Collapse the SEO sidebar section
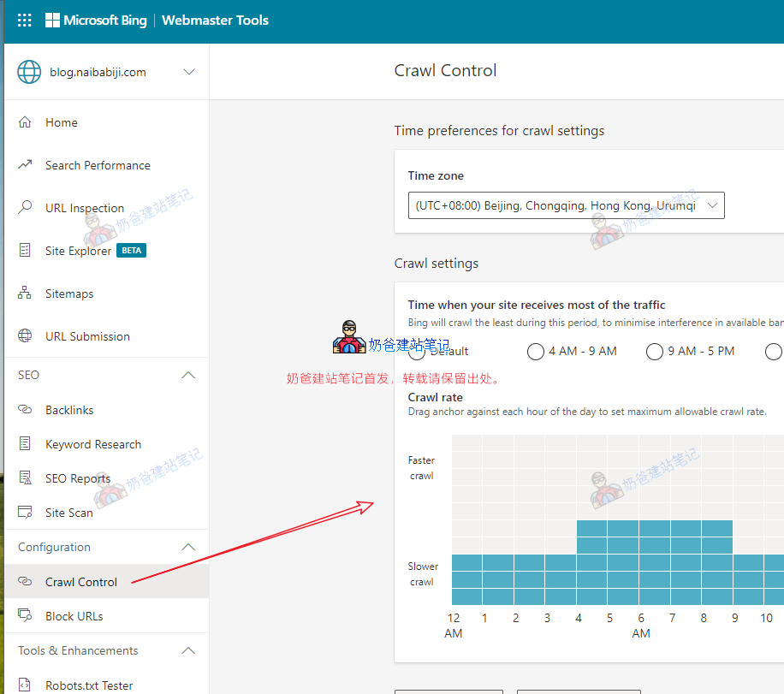The height and width of the screenshot is (694, 784). [189, 375]
